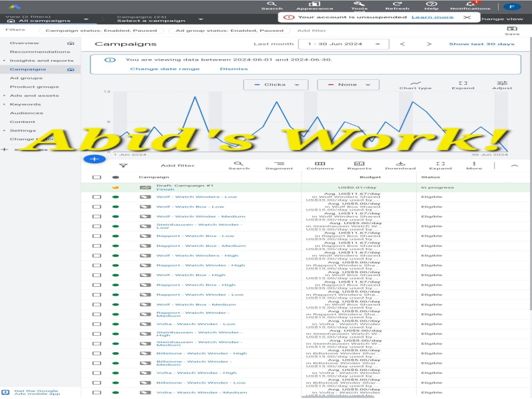Open the All campaigns view dropdown

(47, 19)
